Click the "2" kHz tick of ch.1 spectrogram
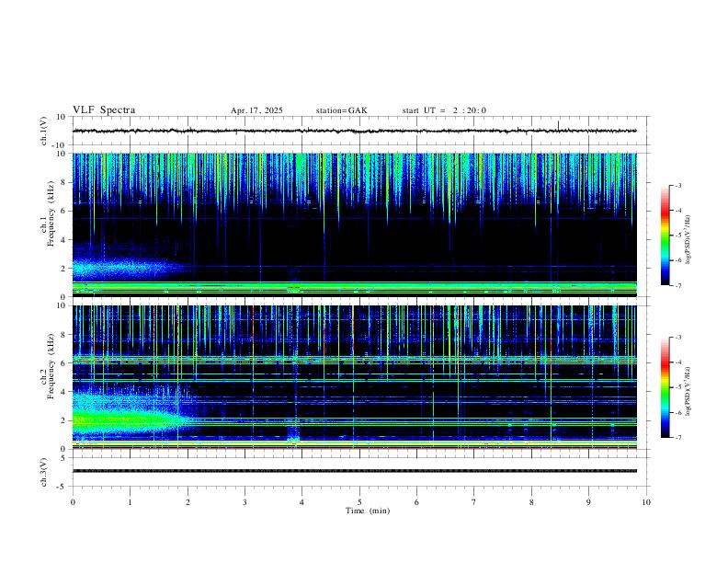Viewport: 728px width, 563px height. (63, 268)
